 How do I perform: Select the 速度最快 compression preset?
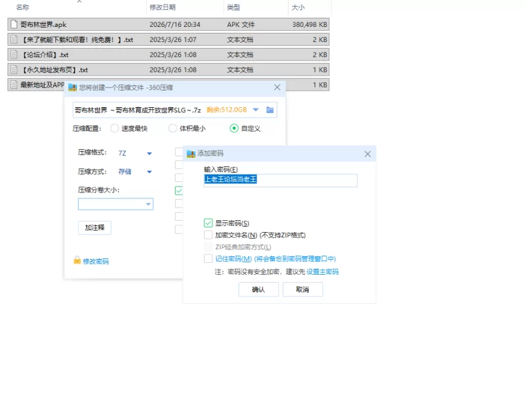[x=114, y=128]
